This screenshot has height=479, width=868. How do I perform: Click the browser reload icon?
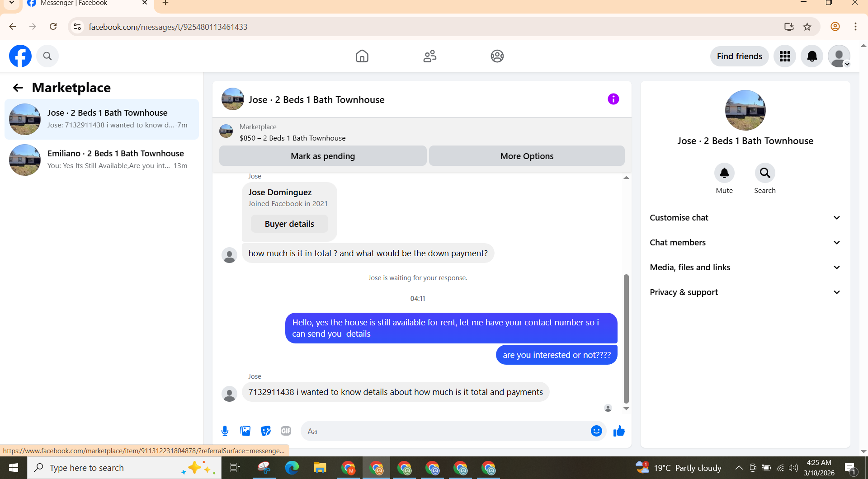coord(53,27)
